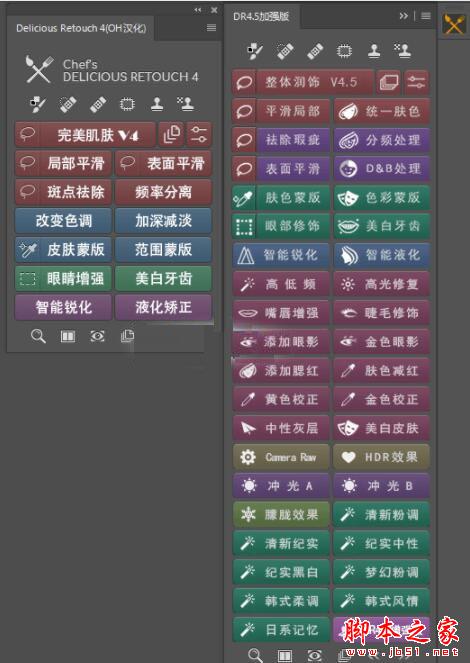Apply the 朦胧效果 button
The height and width of the screenshot is (663, 470).
(281, 515)
